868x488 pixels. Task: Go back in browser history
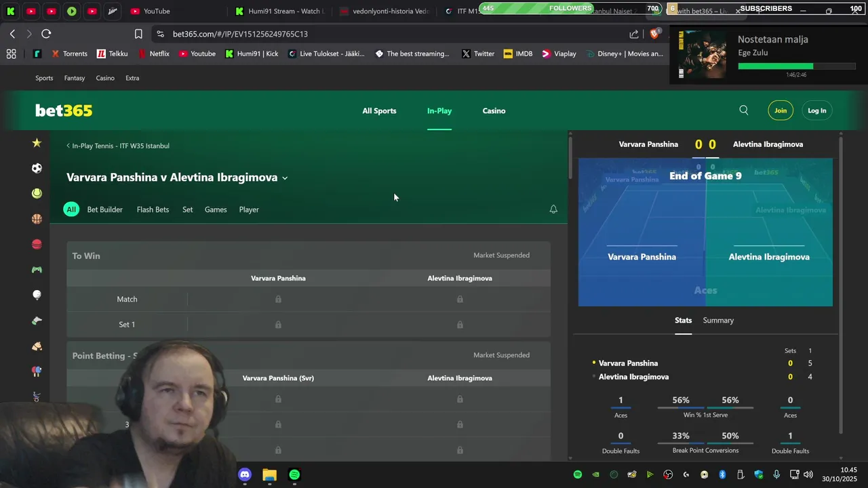point(12,34)
